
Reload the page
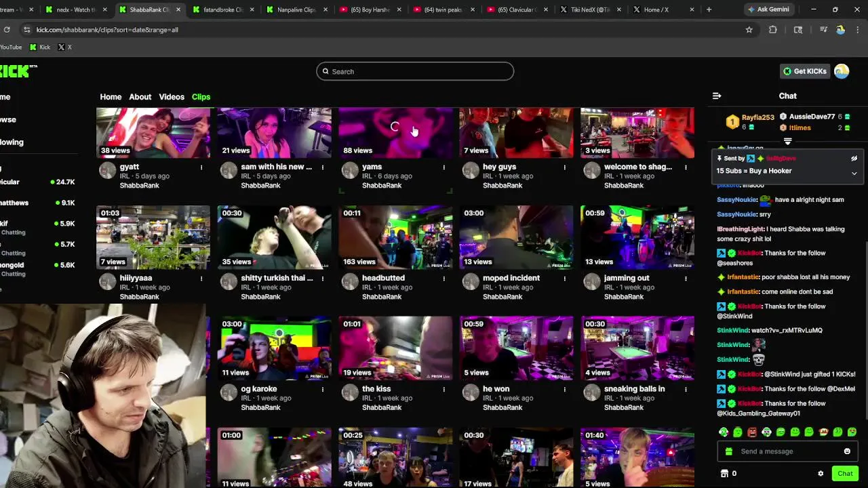pyautogui.click(x=6, y=30)
